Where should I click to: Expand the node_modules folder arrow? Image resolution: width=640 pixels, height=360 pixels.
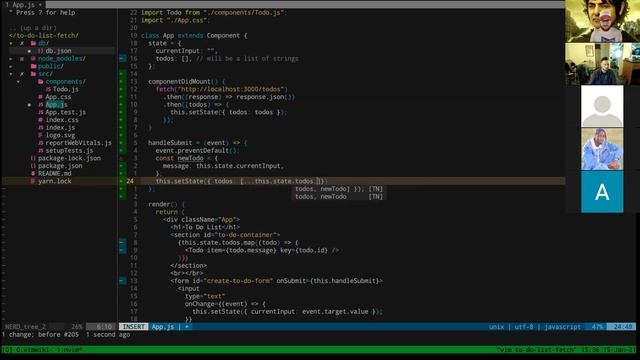coord(11,59)
